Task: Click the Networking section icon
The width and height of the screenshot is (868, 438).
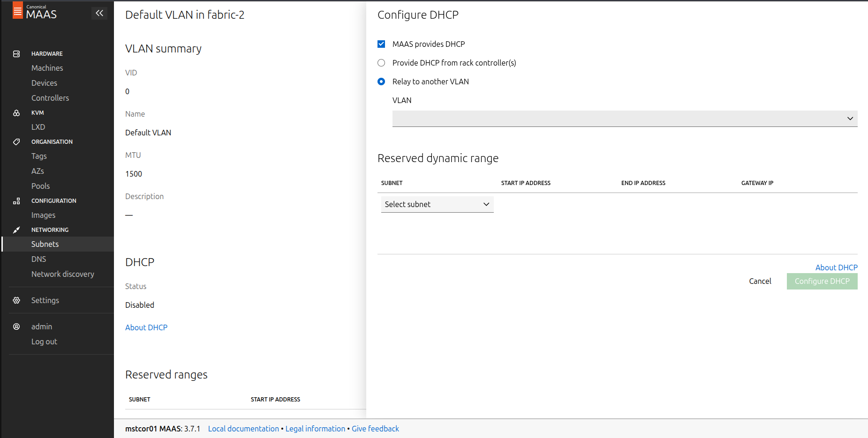Action: click(x=16, y=230)
